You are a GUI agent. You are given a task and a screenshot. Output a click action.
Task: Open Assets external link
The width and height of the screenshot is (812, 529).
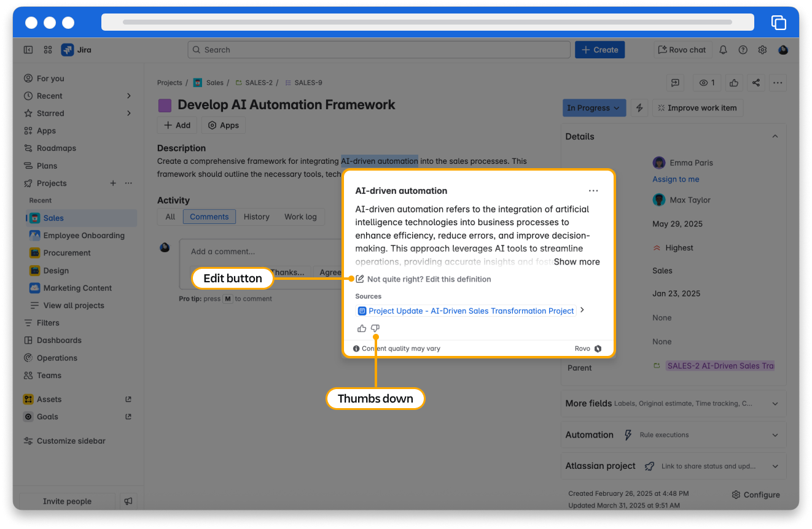click(x=128, y=399)
